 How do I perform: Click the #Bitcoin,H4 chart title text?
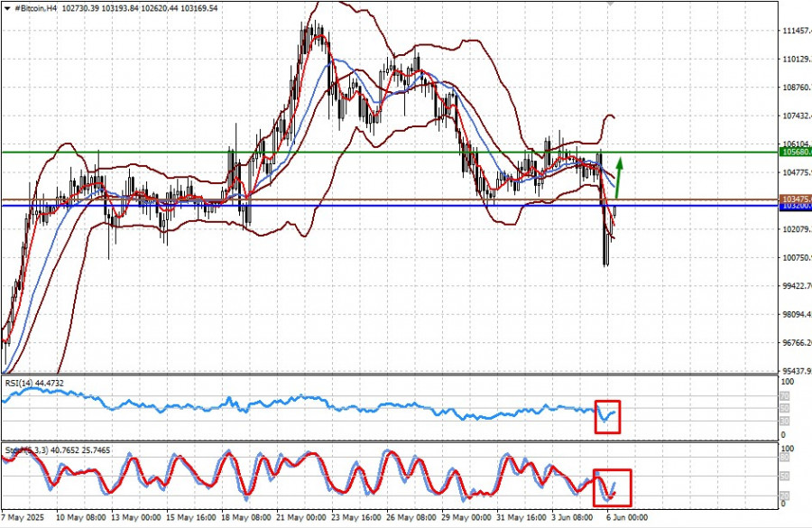(36, 8)
